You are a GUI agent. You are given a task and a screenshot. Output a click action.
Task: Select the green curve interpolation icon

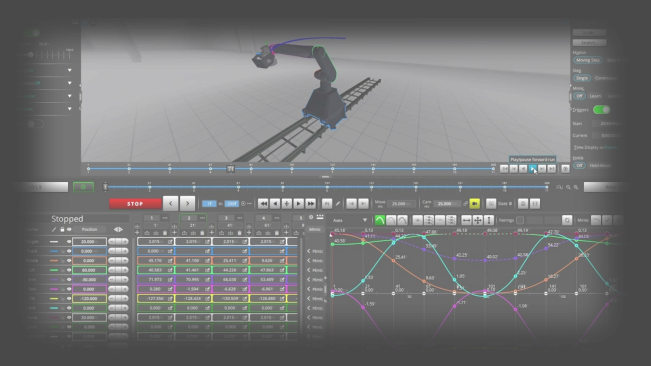[379, 220]
